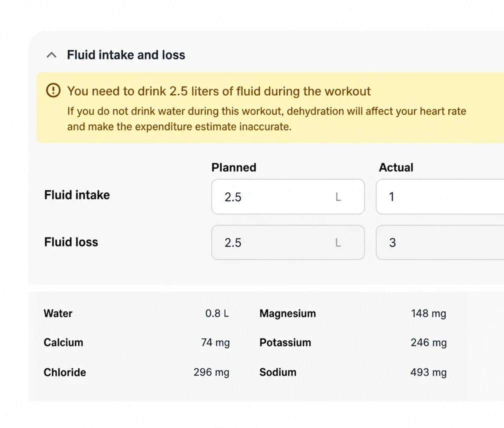Click the Planned column header
The image size is (504, 428).
coord(233,167)
